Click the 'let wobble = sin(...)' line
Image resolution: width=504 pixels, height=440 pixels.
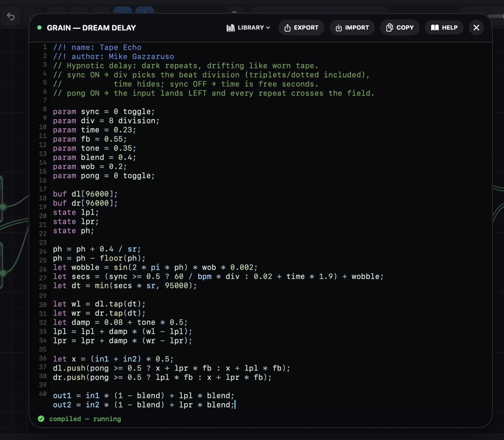coord(155,267)
